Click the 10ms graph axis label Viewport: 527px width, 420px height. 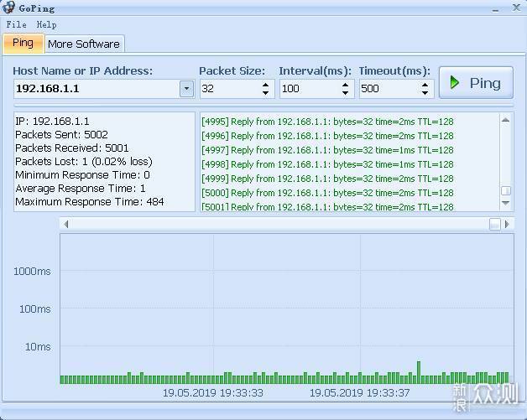click(x=38, y=347)
